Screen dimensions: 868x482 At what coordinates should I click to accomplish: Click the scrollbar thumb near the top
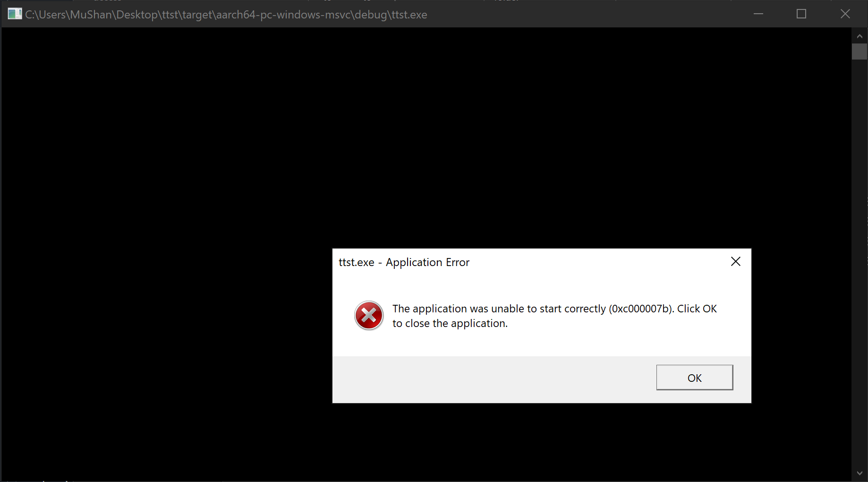(859, 52)
